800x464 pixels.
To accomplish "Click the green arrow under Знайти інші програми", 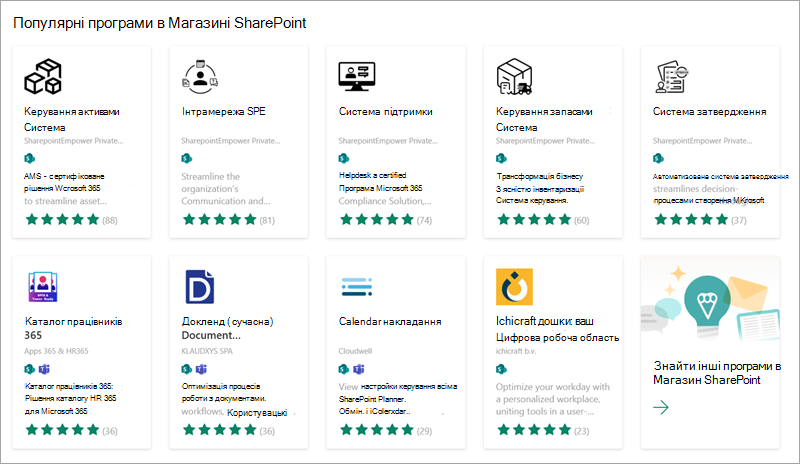I will [661, 407].
